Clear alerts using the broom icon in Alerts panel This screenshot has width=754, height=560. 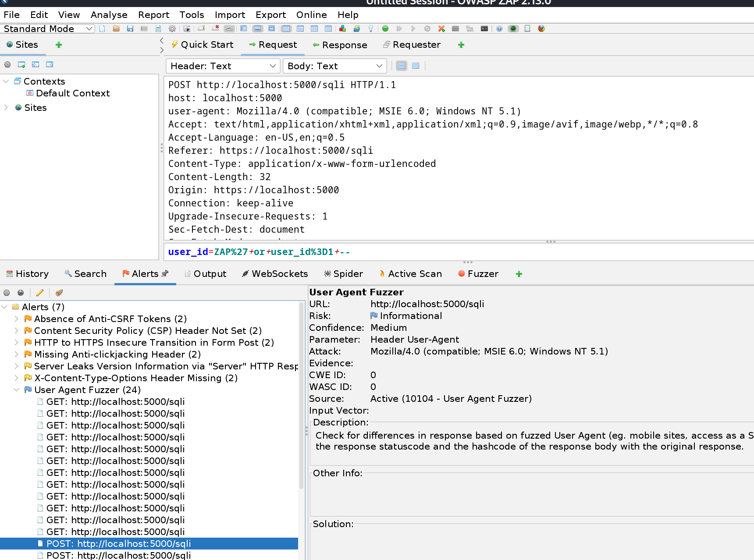pyautogui.click(x=59, y=293)
